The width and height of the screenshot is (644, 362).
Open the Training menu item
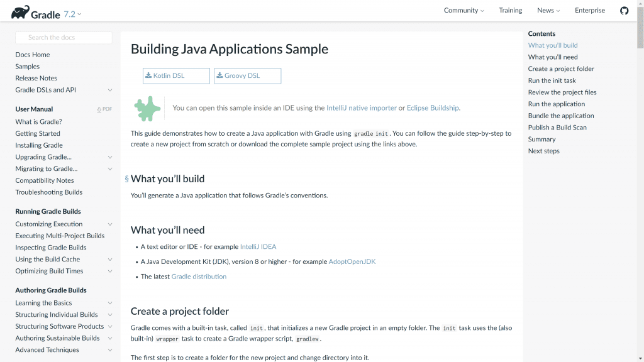(x=510, y=11)
